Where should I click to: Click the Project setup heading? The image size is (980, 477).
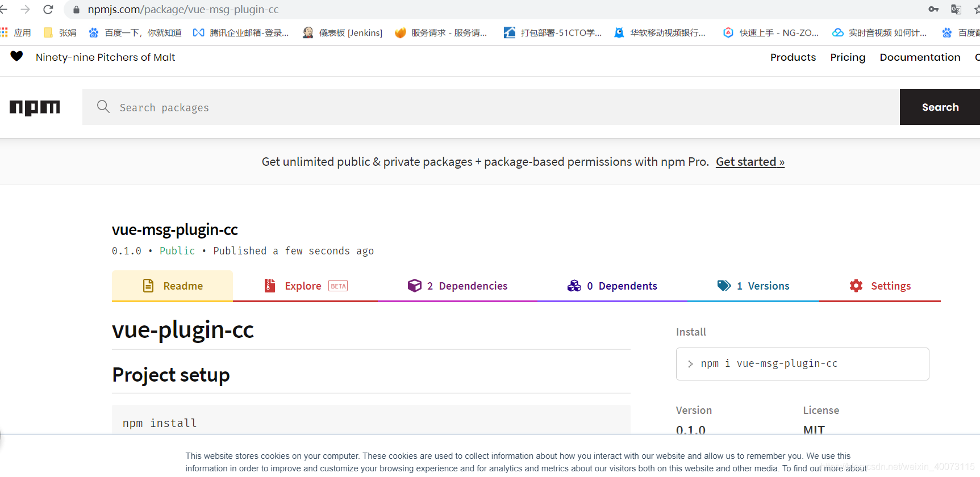click(171, 375)
